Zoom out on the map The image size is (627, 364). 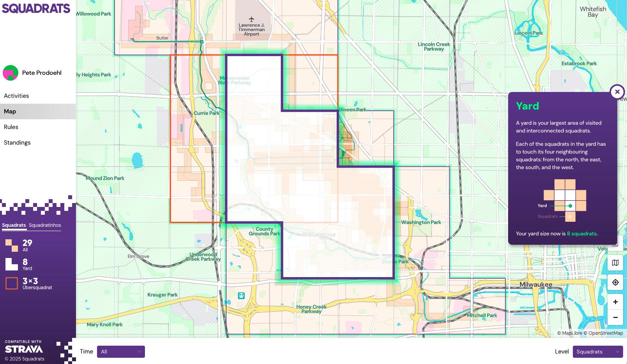click(x=615, y=317)
